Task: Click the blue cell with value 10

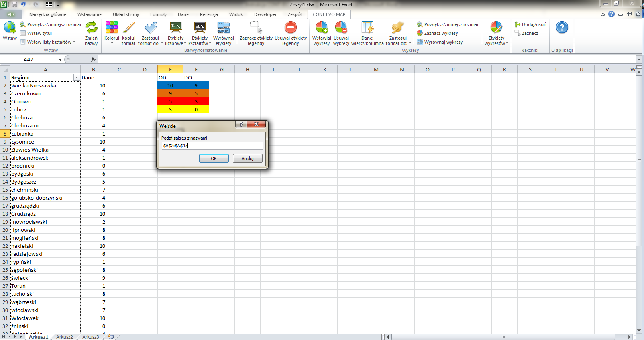Action: (170, 85)
